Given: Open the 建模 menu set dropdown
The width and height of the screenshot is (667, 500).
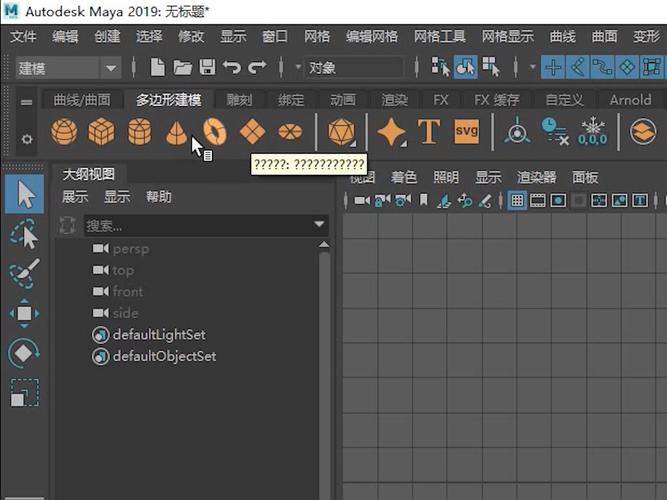Looking at the screenshot, I should coord(110,68).
